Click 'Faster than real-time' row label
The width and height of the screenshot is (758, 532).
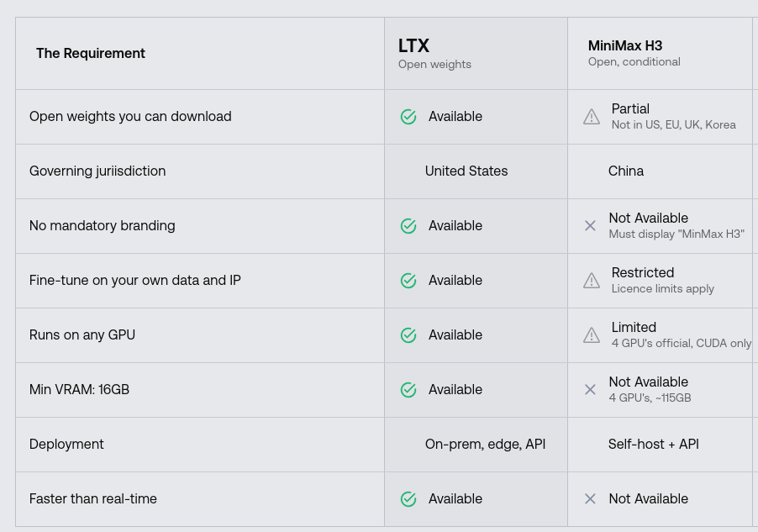92,499
